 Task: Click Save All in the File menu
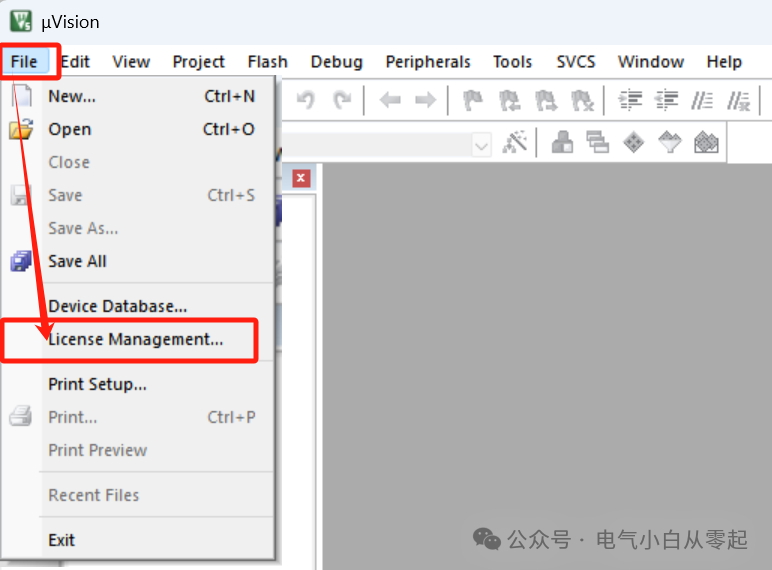pos(78,261)
